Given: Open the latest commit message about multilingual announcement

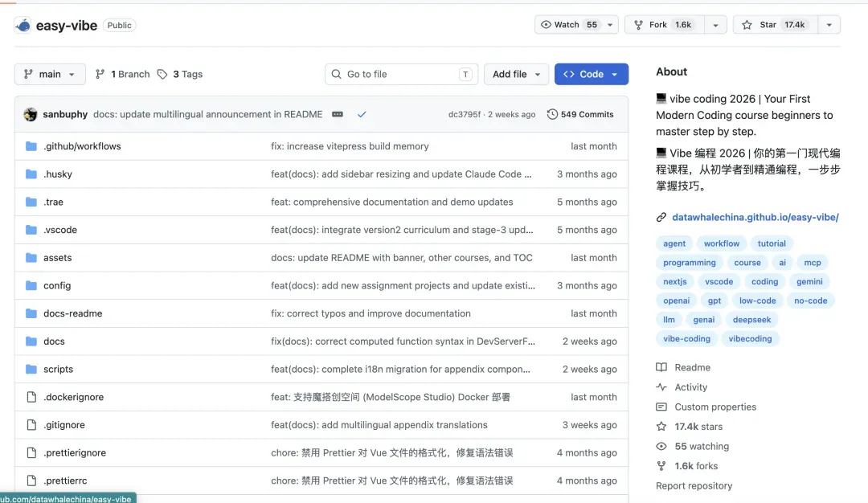Looking at the screenshot, I should tap(207, 115).
